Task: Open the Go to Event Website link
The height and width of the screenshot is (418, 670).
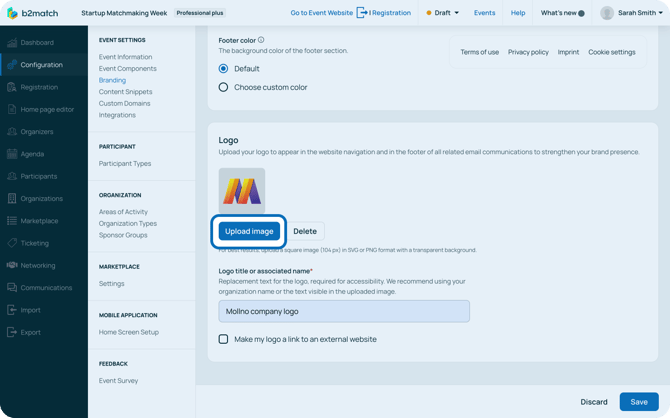Action: (x=321, y=13)
